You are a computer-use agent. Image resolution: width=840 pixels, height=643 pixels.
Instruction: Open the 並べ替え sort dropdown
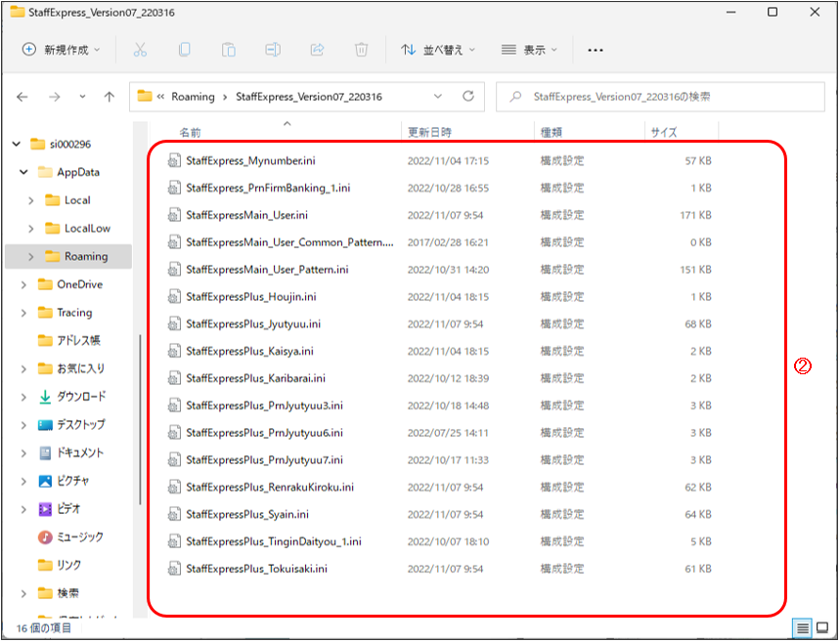click(x=438, y=50)
